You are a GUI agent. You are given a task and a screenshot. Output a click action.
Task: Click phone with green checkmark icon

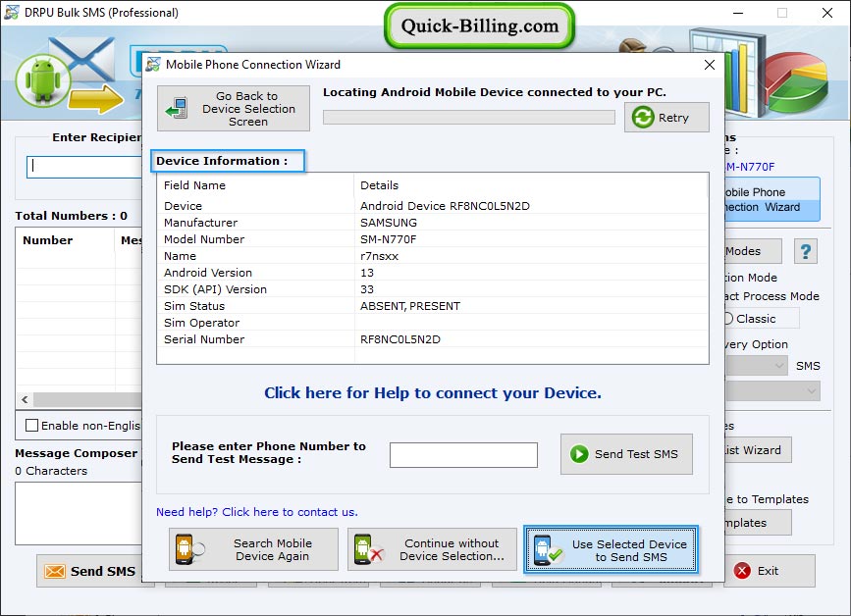(x=547, y=550)
